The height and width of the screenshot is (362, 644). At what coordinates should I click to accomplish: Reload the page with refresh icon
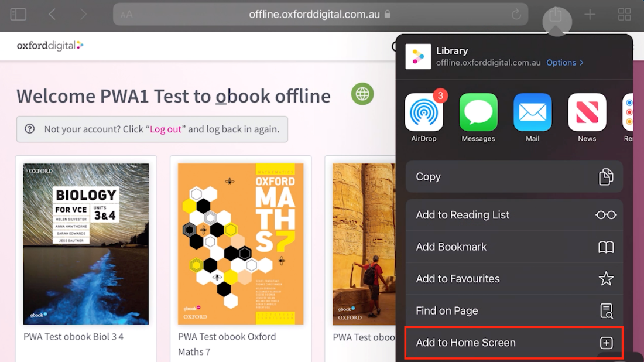(x=516, y=15)
